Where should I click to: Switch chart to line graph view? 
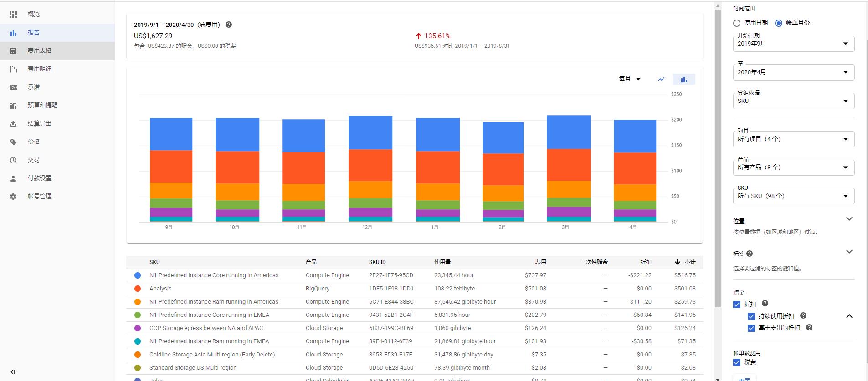pos(661,79)
